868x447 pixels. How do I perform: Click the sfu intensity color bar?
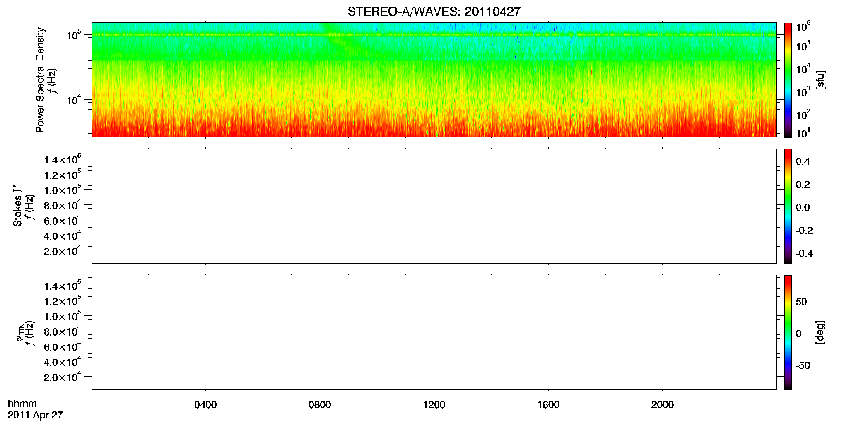point(788,80)
